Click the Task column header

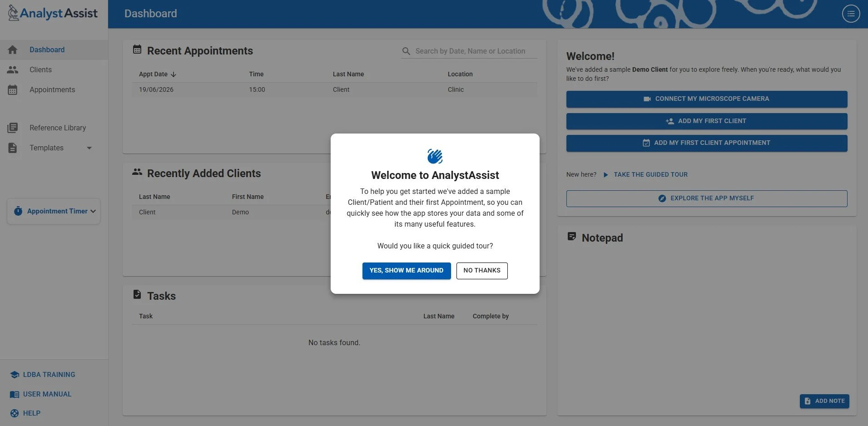(x=146, y=316)
